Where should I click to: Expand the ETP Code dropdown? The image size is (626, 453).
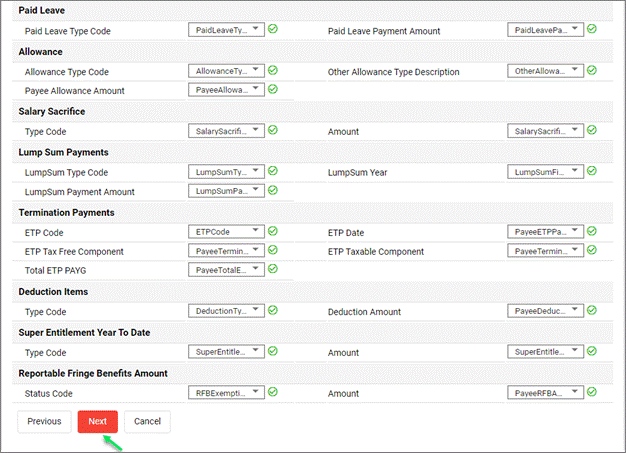[226, 232]
